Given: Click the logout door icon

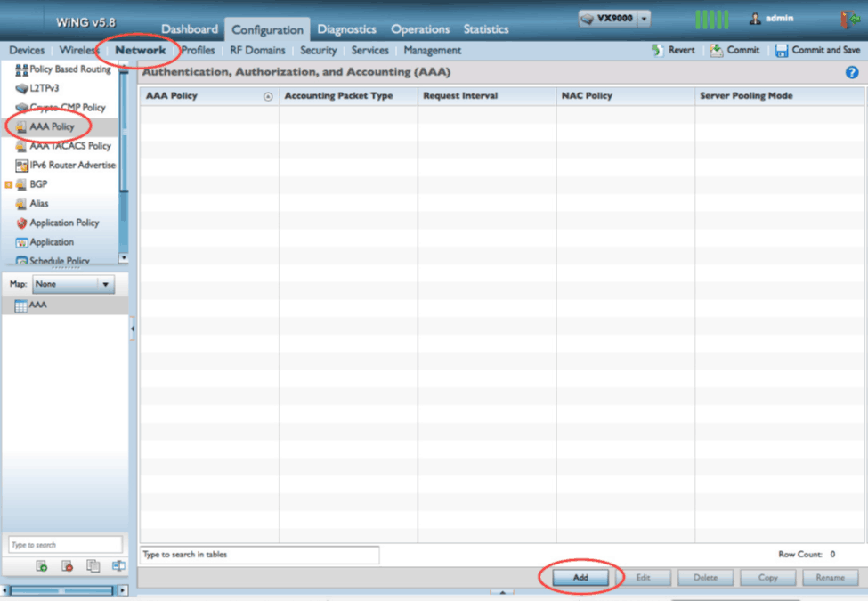Looking at the screenshot, I should click(848, 17).
